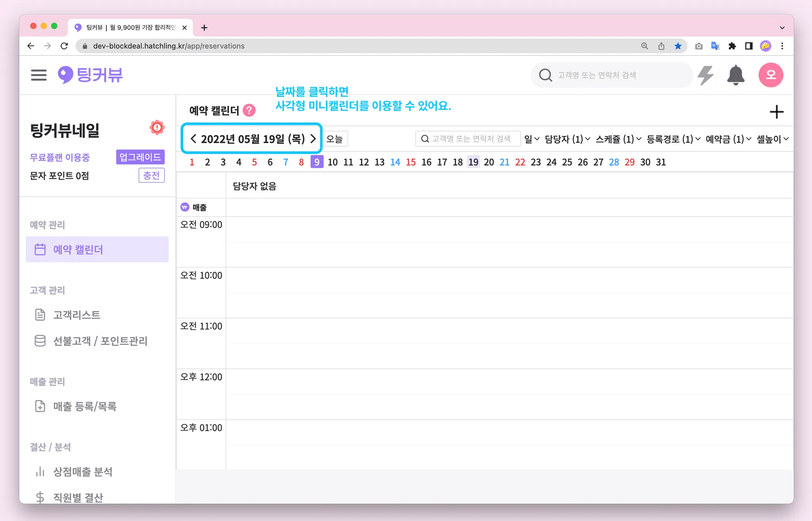Click the red warning gear icon
This screenshot has width=812, height=521.
pyautogui.click(x=157, y=128)
